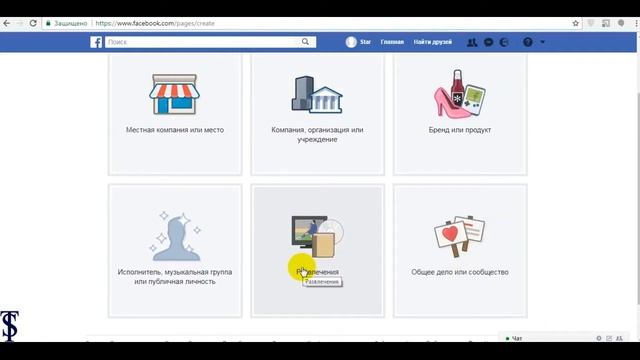Click the search magnifier icon

point(305,42)
